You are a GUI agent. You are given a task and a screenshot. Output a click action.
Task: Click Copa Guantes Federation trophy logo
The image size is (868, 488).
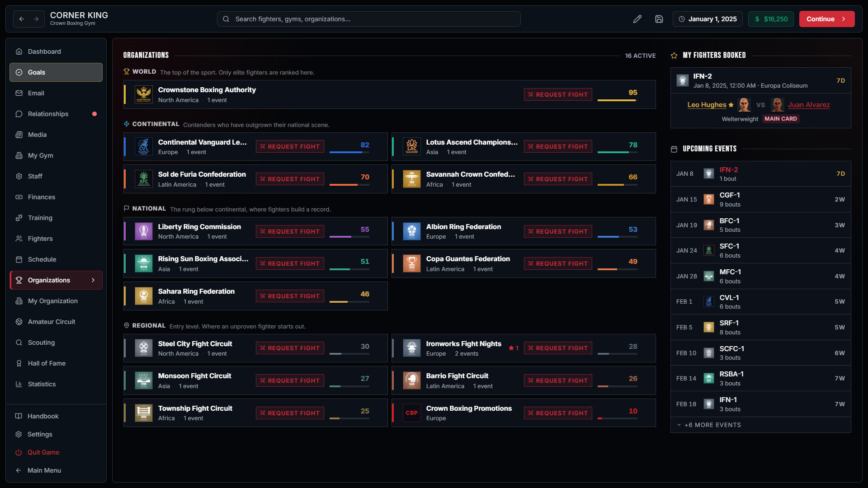(x=412, y=263)
